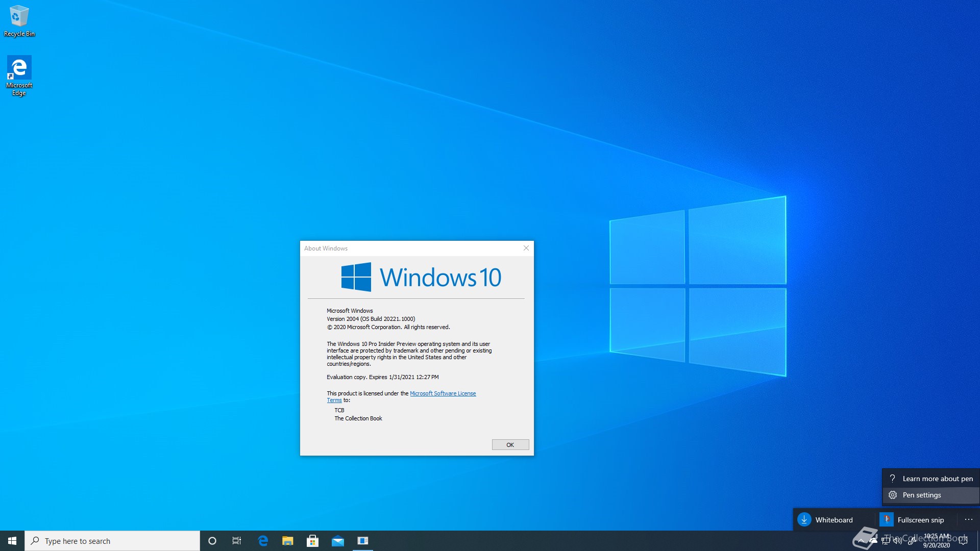Click 'The Collection Book' licensee text

pos(358,418)
